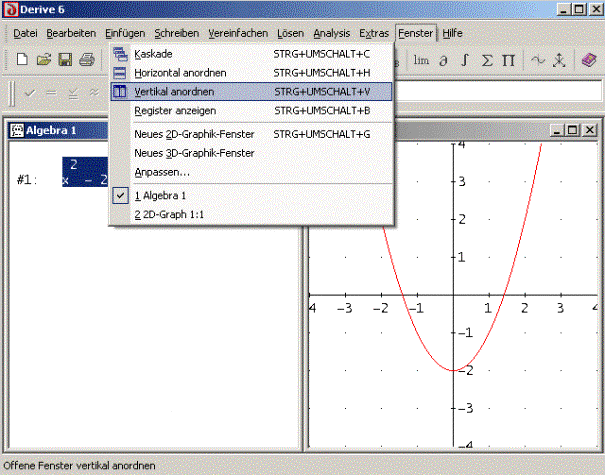Click the summation (Σ) toolbar icon
Screen dimensions: 605x475
point(487,60)
